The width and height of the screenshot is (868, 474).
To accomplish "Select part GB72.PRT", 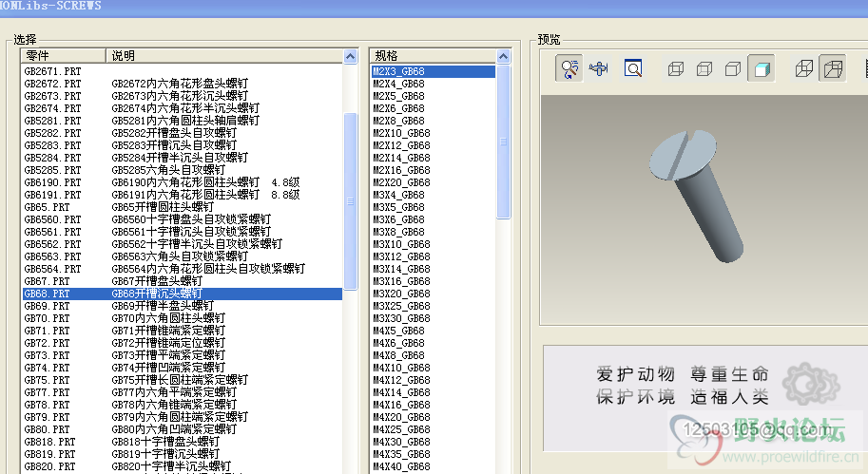I will pyautogui.click(x=183, y=343).
